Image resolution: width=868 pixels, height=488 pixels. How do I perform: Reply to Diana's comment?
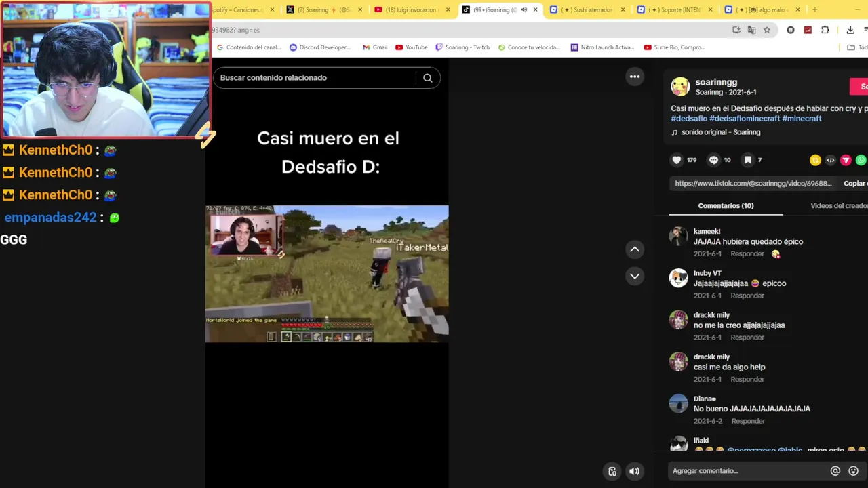tap(748, 422)
